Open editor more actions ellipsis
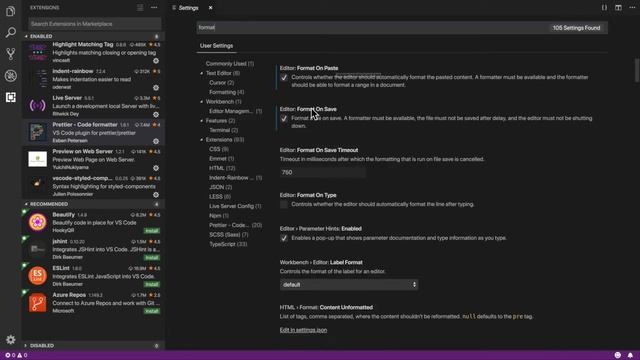The width and height of the screenshot is (640, 360). click(632, 8)
